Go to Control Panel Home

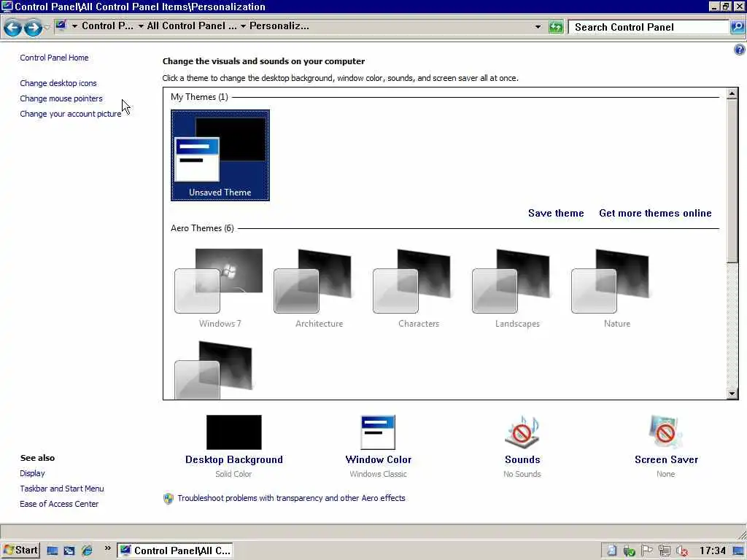pyautogui.click(x=54, y=58)
